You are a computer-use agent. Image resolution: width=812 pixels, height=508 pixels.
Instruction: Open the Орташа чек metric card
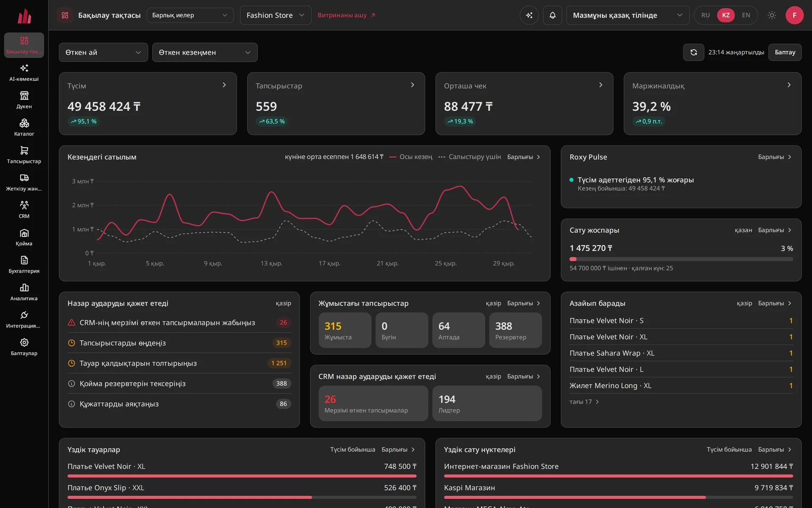524,104
